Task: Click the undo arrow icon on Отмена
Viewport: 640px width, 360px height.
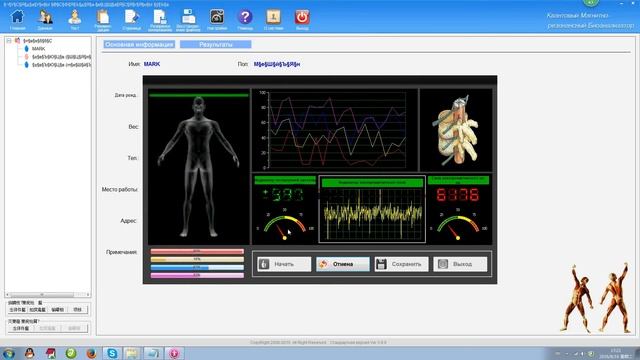Action: 323,264
